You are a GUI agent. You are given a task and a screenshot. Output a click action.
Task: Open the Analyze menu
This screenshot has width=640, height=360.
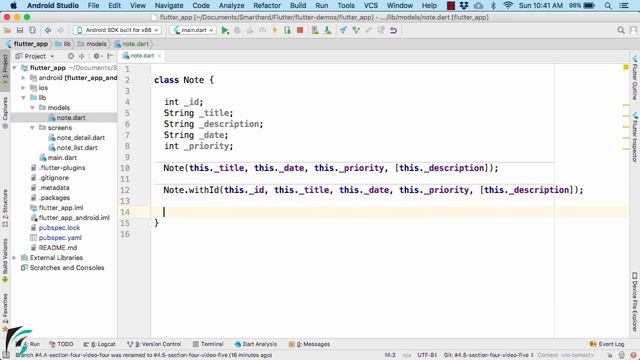(231, 5)
